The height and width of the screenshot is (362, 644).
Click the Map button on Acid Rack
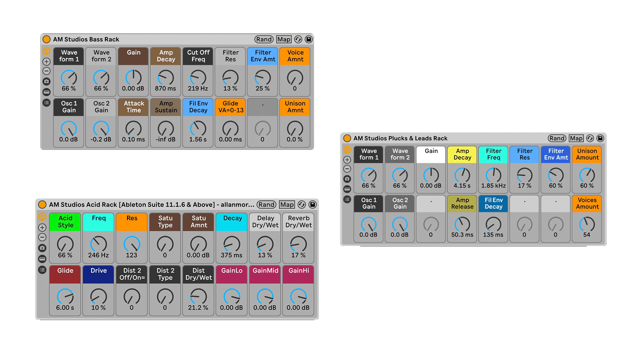tap(287, 204)
